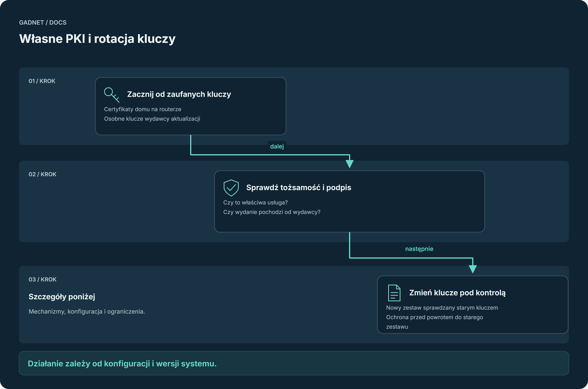Click the Szczegóły poniżej heading
Image resolution: width=588 pixels, height=389 pixels.
point(62,297)
